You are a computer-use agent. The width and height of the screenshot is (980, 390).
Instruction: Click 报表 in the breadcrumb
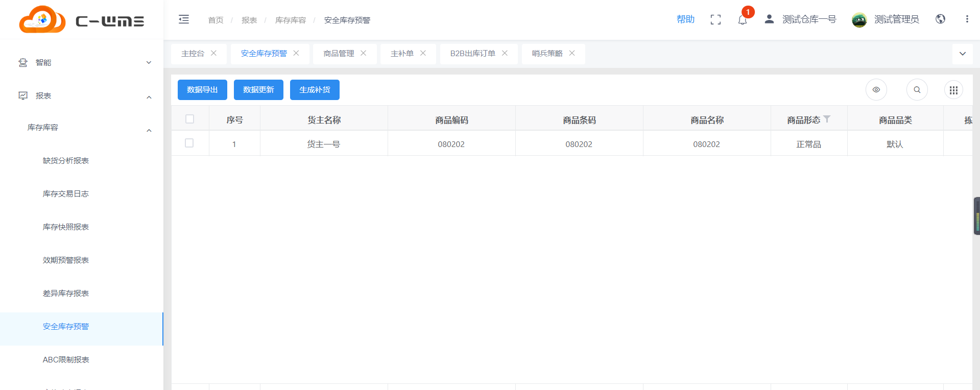[249, 20]
